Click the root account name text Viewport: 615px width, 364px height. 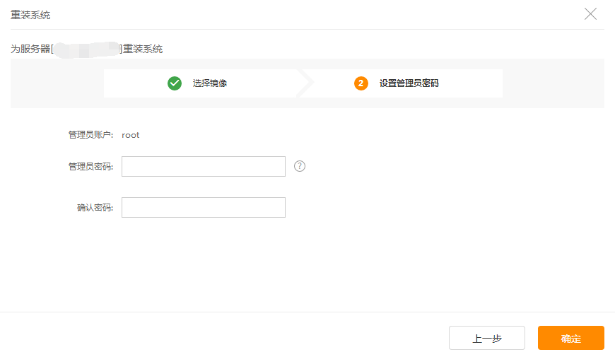[x=131, y=135]
